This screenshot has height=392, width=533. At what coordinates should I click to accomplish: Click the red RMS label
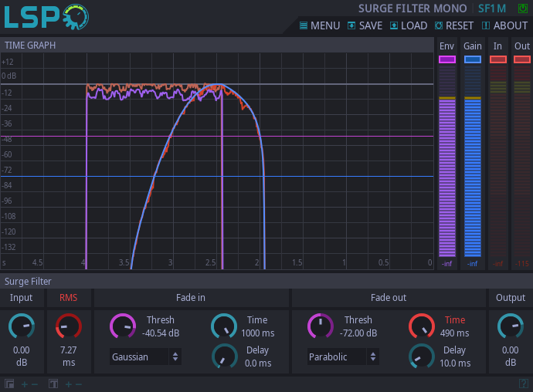tap(68, 298)
